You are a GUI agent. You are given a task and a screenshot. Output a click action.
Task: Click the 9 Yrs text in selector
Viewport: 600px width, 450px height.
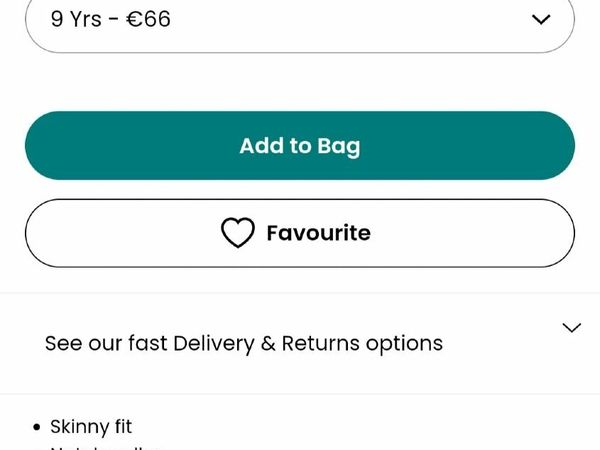click(76, 19)
